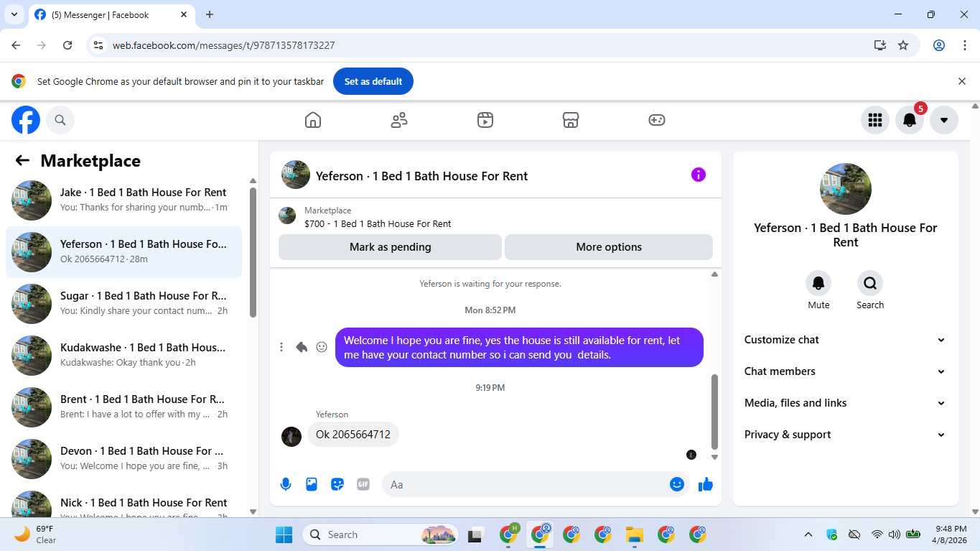Attach a photo with image icon
This screenshot has height=551, width=980.
point(312,484)
